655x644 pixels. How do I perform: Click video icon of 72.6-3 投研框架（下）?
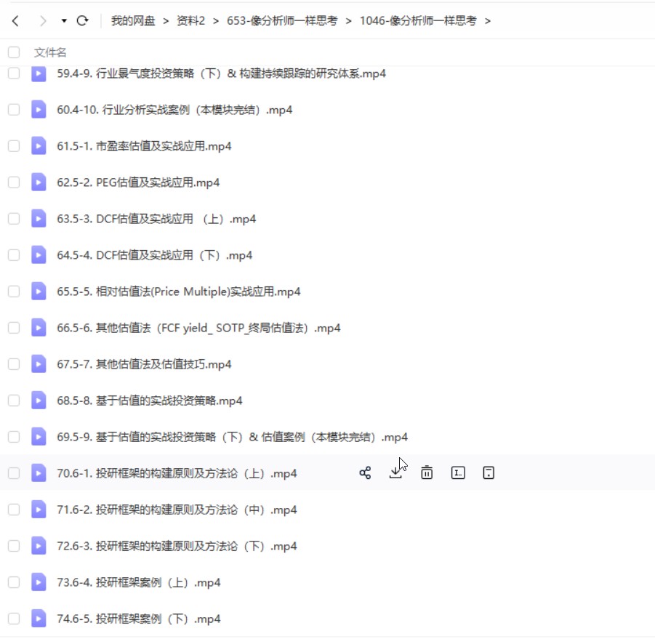tap(39, 545)
